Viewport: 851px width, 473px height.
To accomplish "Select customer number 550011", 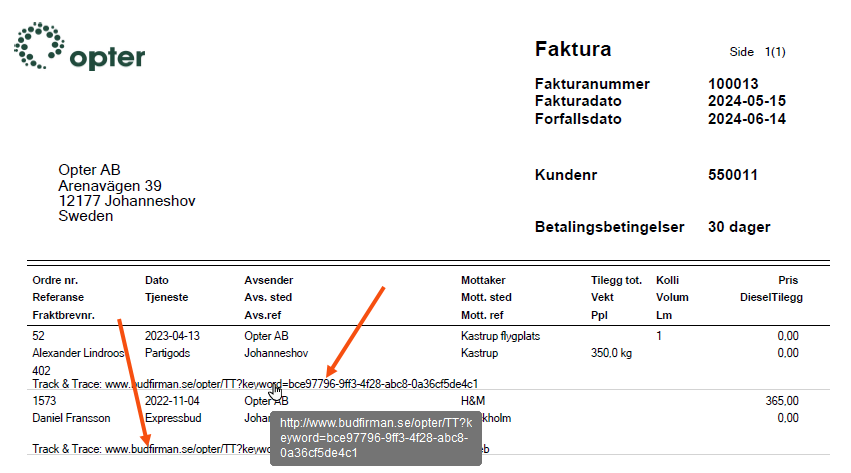I will point(733,175).
